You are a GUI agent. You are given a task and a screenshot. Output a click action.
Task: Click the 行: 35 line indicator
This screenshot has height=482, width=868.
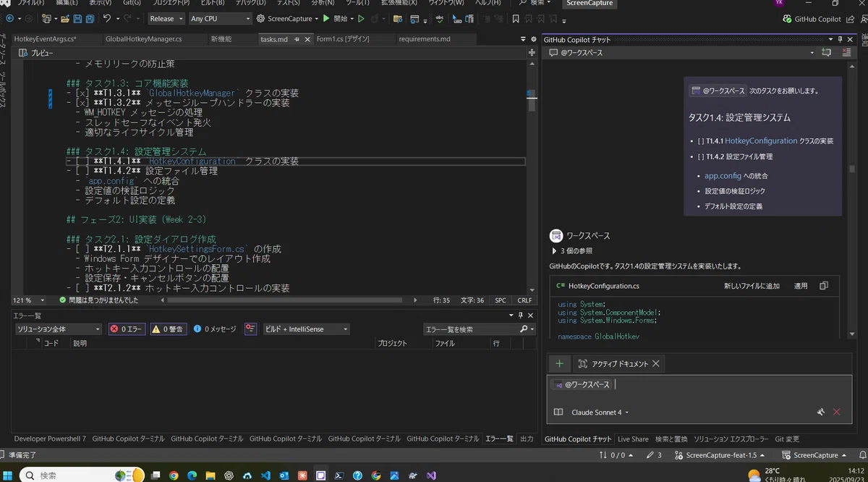(x=441, y=300)
